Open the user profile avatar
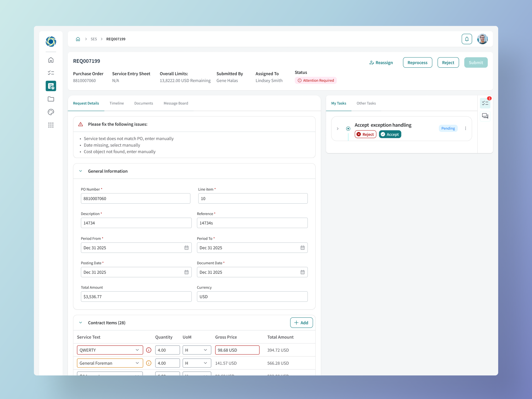 (x=482, y=39)
